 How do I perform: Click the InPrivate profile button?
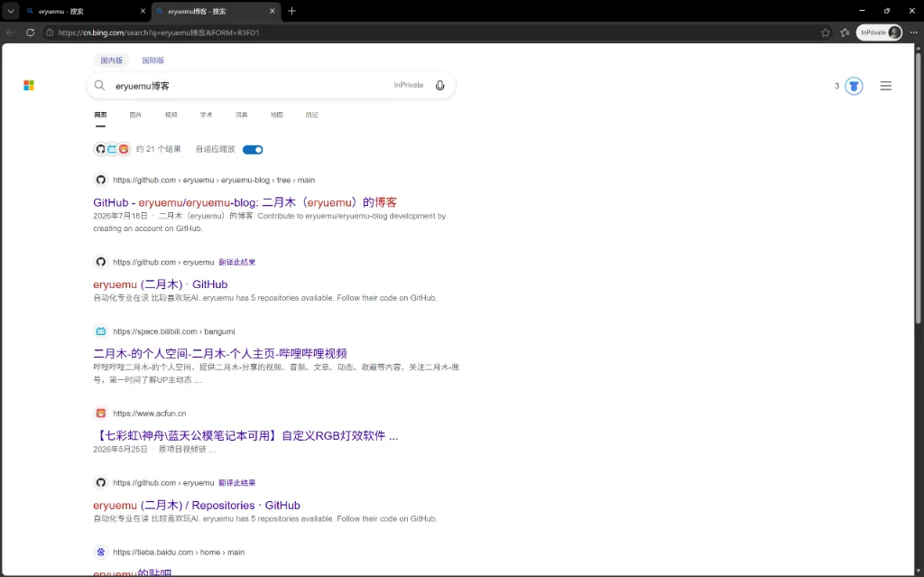point(879,33)
